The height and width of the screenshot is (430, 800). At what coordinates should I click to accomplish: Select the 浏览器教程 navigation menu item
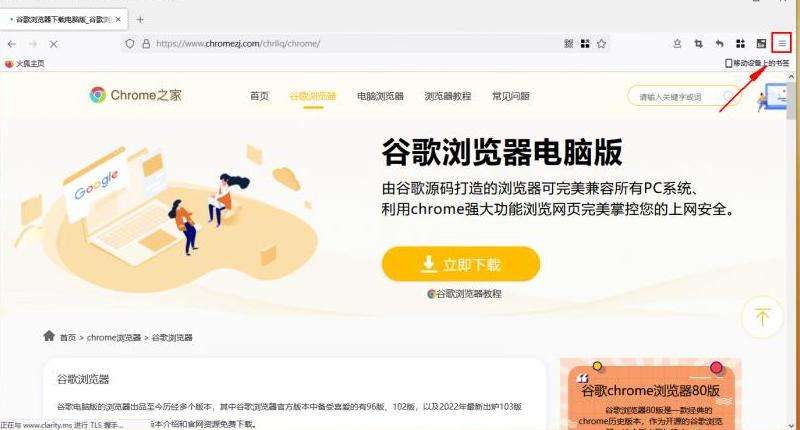tap(447, 96)
